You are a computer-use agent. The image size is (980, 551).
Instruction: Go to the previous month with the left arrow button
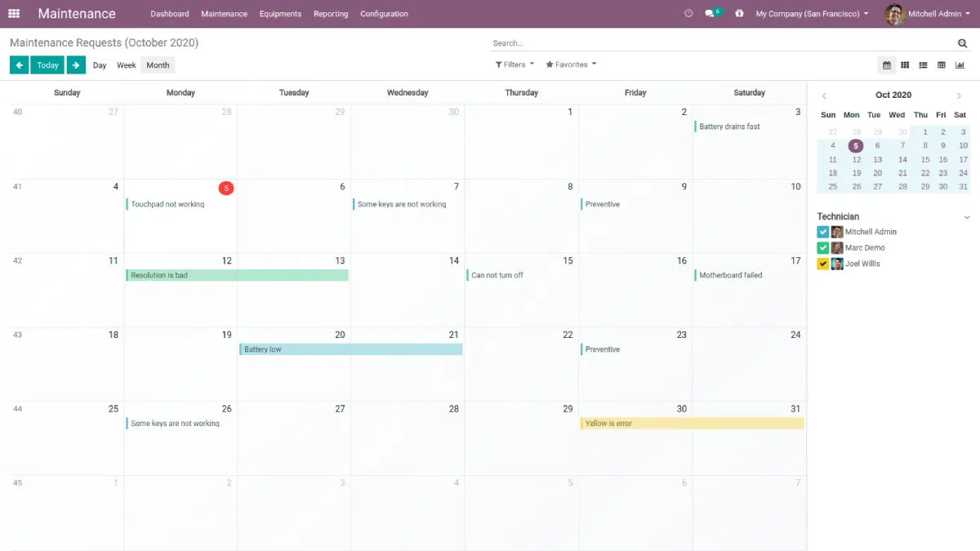(19, 65)
